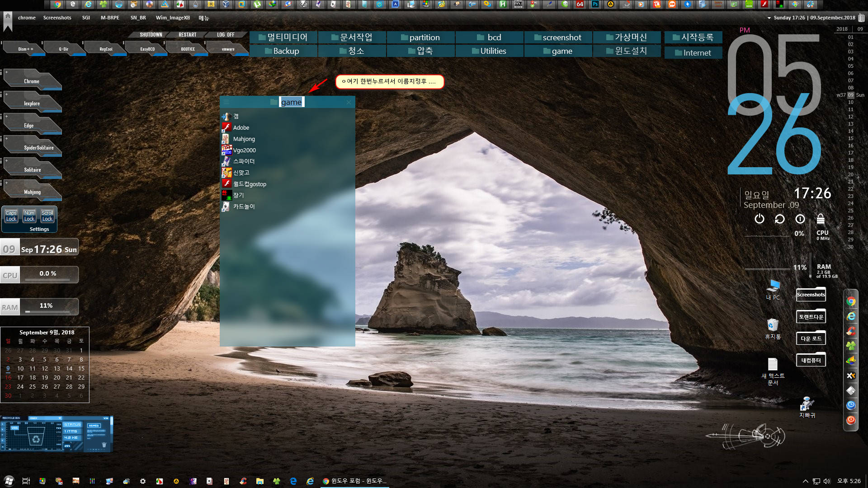The height and width of the screenshot is (488, 868).
Task: Click the restart arrow icon in clock widget
Action: click(x=780, y=219)
